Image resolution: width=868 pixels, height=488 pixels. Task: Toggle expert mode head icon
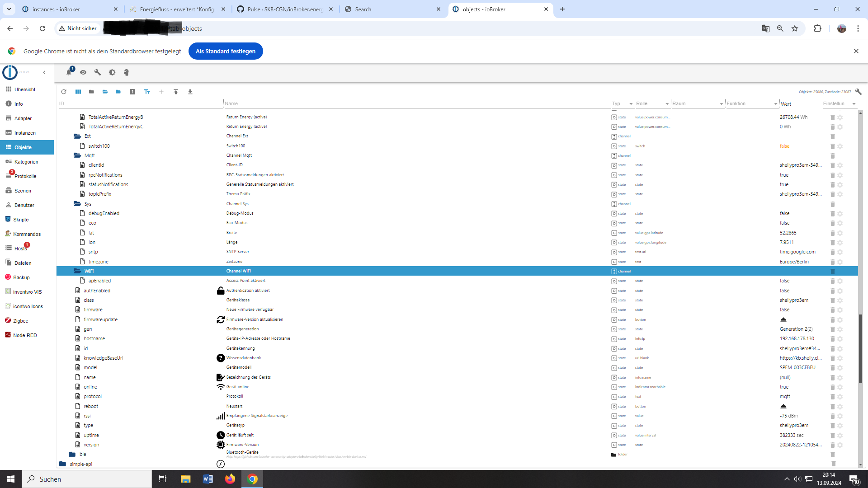(x=127, y=72)
